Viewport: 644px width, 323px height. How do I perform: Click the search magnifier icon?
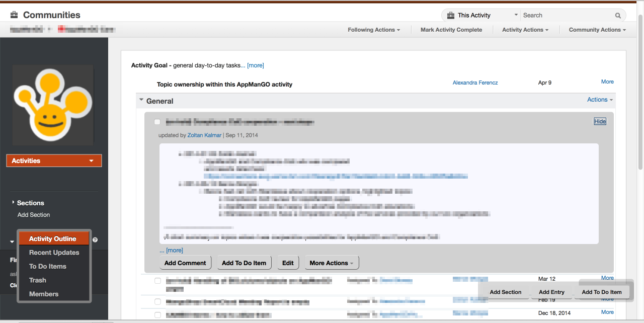pyautogui.click(x=618, y=15)
